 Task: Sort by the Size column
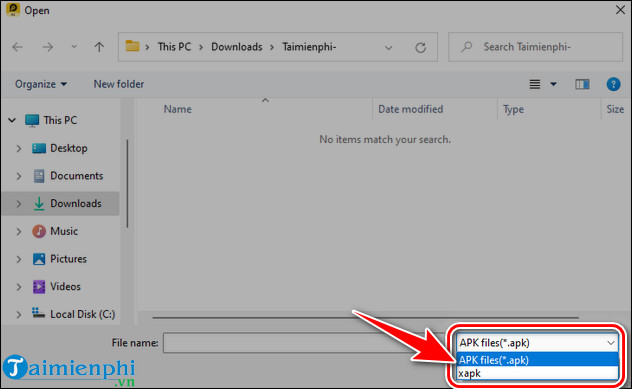coord(615,109)
